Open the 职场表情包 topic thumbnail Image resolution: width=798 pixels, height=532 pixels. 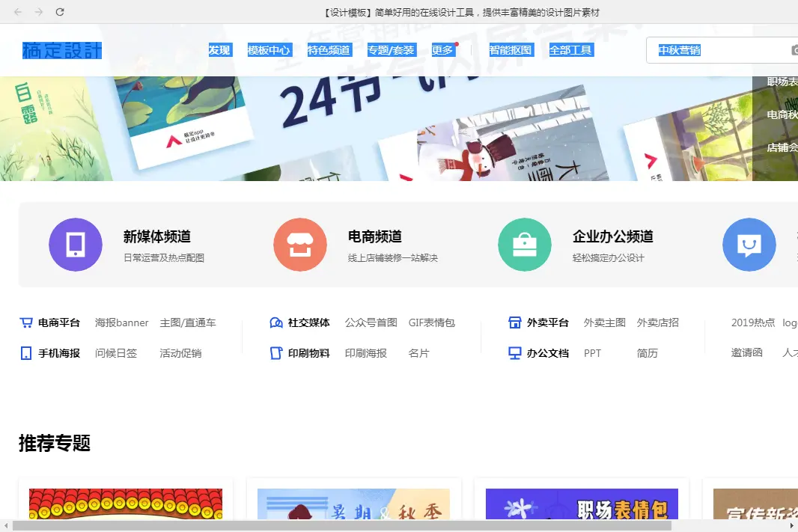(x=582, y=504)
